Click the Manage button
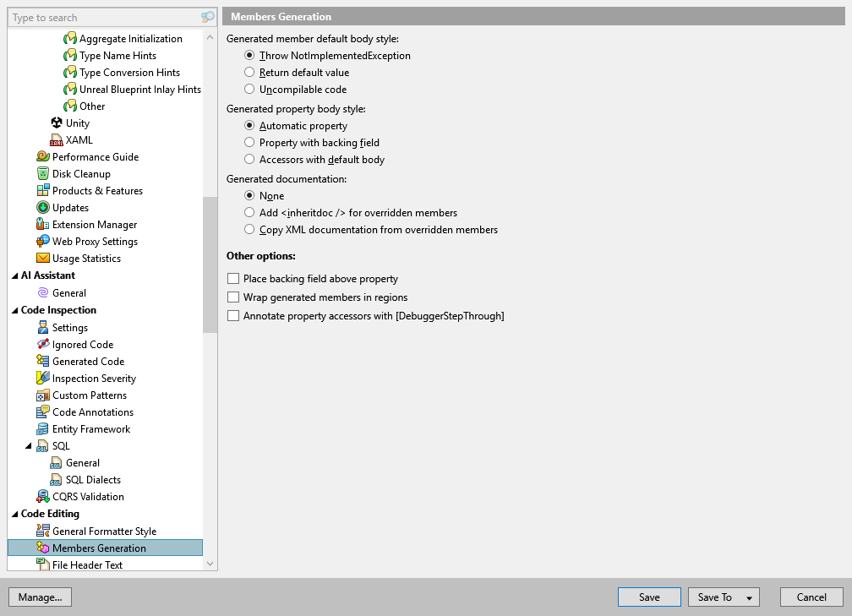 click(40, 597)
